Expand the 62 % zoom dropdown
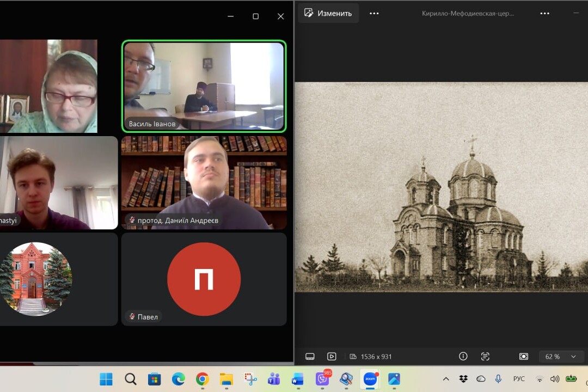This screenshot has width=588, height=392. pos(561,357)
